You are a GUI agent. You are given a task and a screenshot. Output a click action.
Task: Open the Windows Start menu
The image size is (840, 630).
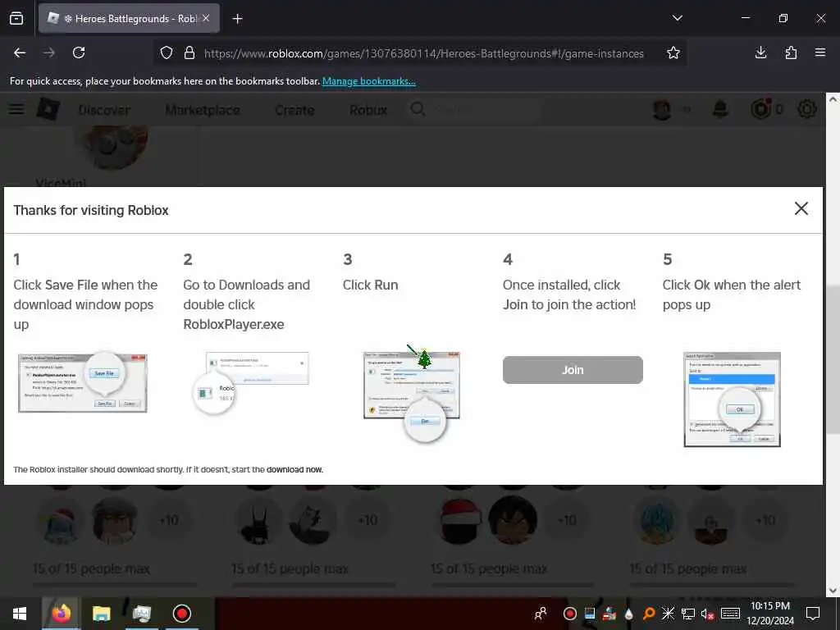[20, 614]
